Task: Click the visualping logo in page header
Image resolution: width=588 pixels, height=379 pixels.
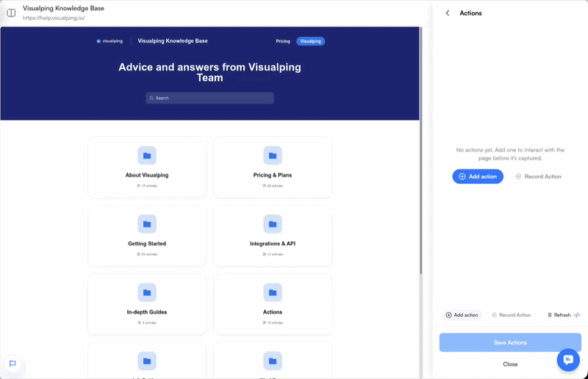Action: tap(110, 41)
